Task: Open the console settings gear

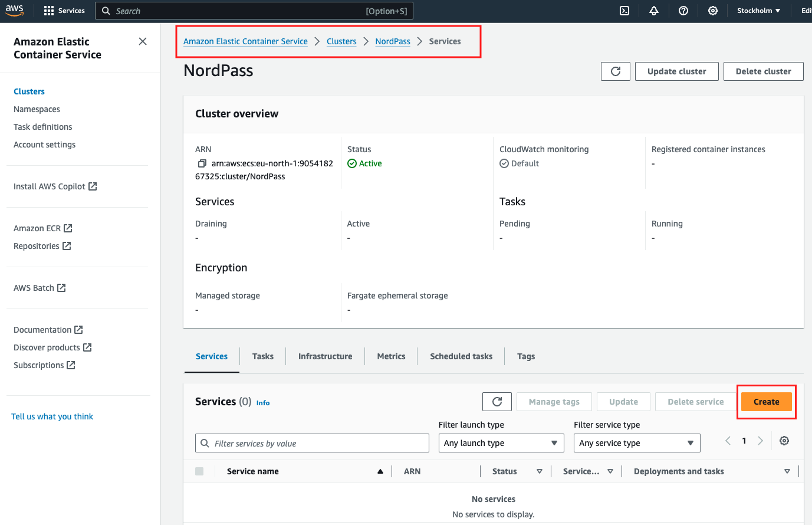Action: click(713, 11)
